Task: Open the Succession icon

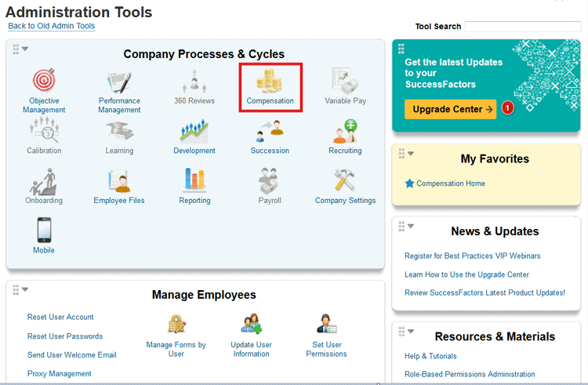Action: pos(270,131)
